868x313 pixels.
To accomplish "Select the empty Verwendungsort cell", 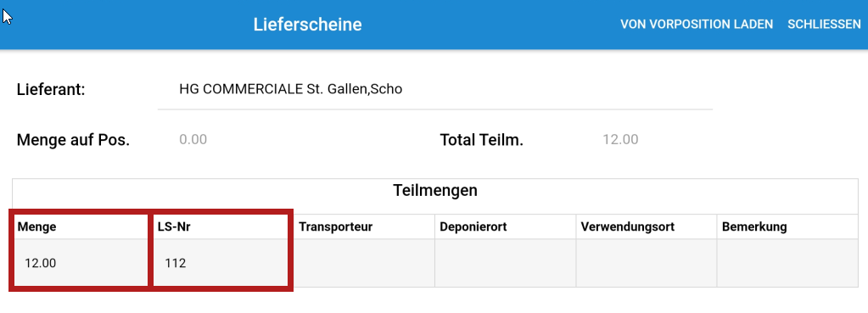I will (x=647, y=263).
